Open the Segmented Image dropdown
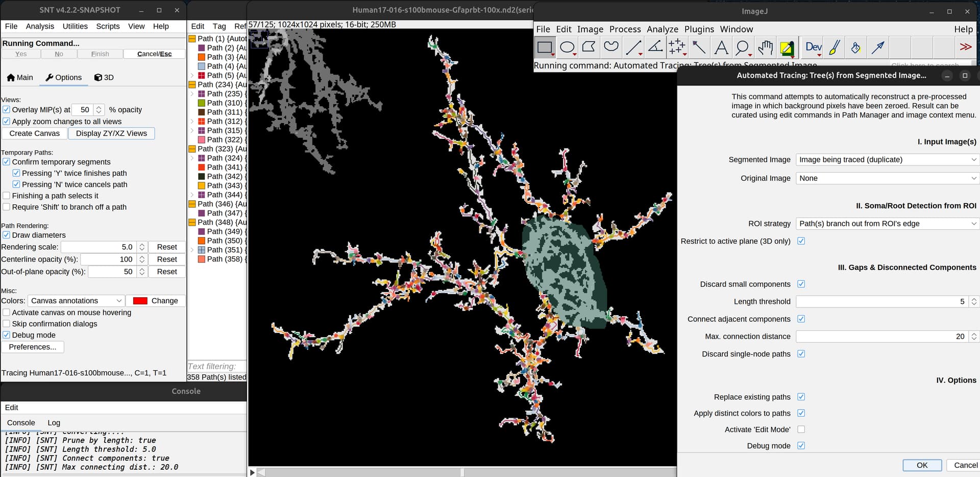The width and height of the screenshot is (980, 477). pos(887,159)
